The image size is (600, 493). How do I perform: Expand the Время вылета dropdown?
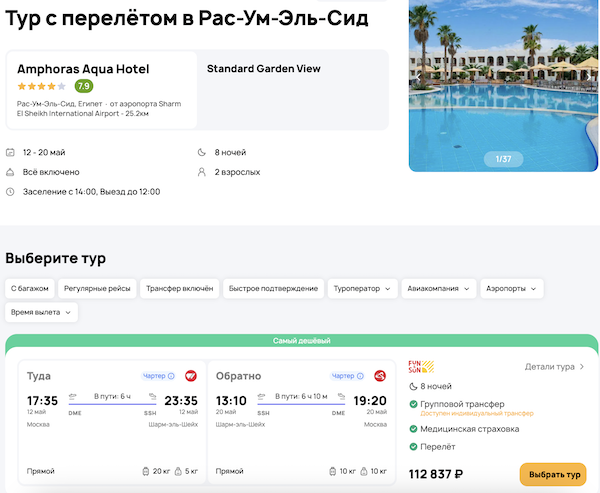pos(41,312)
